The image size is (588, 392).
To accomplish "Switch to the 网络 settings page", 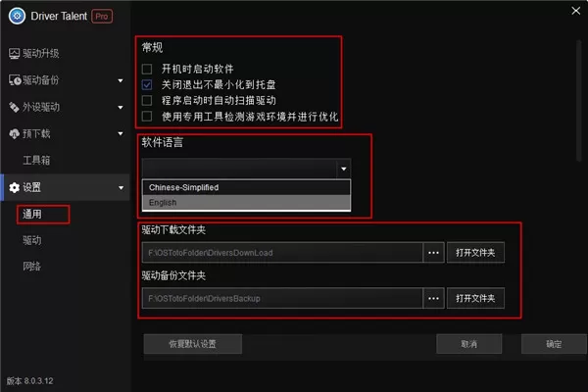I will (x=32, y=267).
